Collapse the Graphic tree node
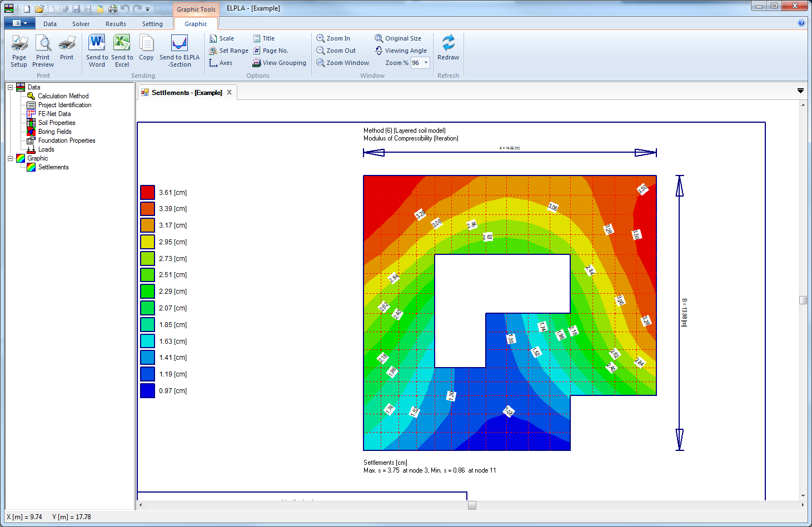 10,158
